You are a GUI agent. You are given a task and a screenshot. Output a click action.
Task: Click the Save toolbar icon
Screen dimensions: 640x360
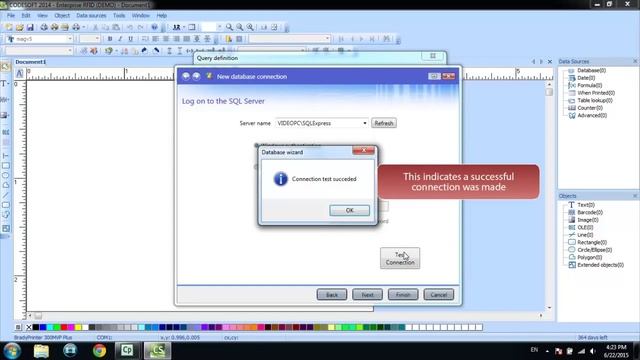pyautogui.click(x=30, y=27)
